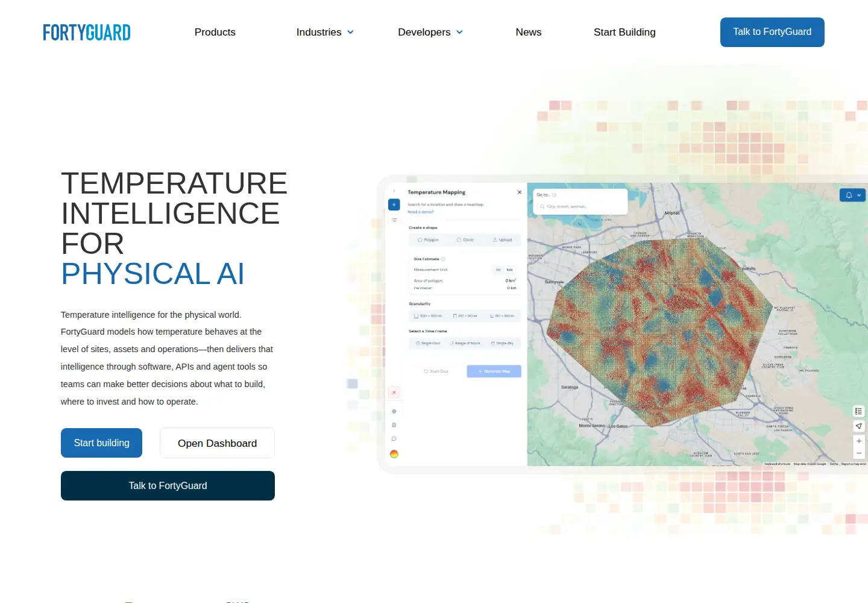Zoom in with the map plus icon

tap(859, 441)
